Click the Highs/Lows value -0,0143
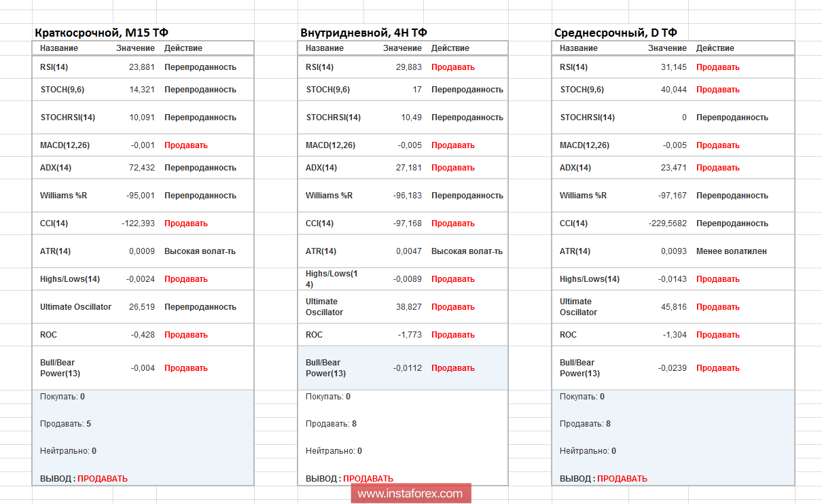822x504 pixels. pos(673,279)
